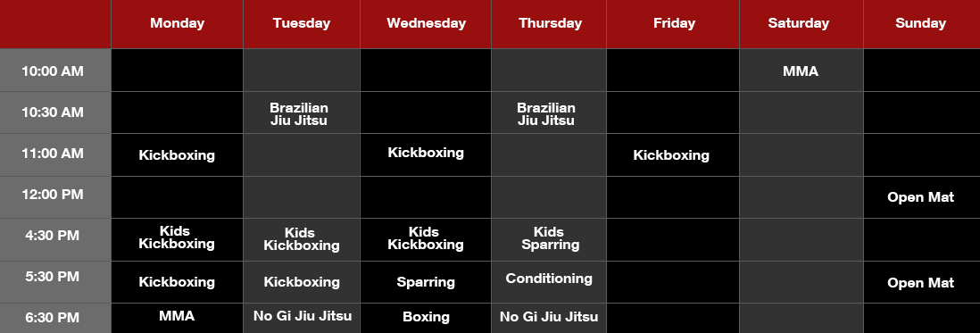Click Wednesday Boxing class
980x333 pixels.
pyautogui.click(x=426, y=317)
